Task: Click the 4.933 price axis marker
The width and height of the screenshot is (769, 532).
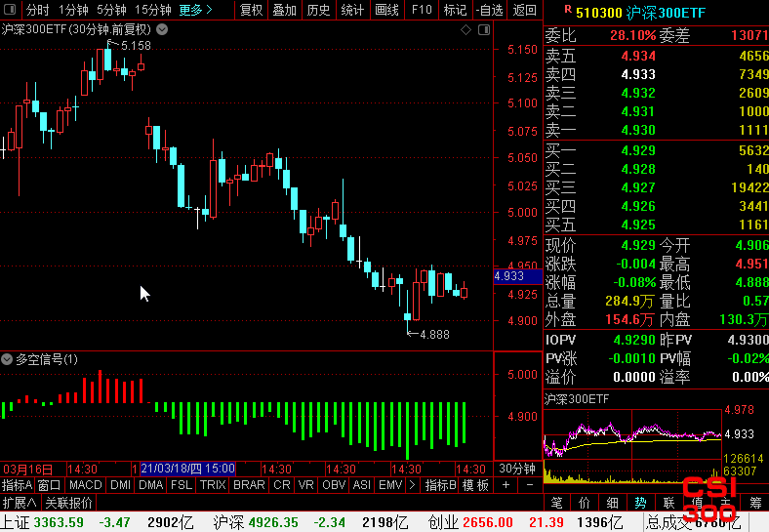Action: pos(517,276)
